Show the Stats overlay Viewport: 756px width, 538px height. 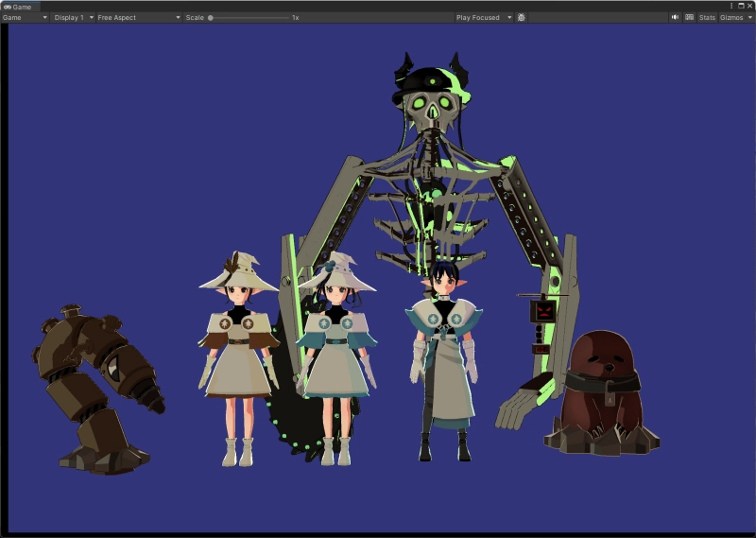click(707, 17)
